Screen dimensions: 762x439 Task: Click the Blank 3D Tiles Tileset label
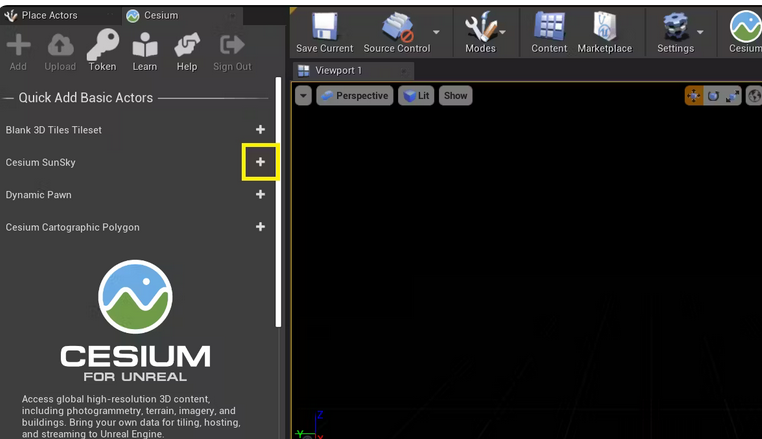click(x=53, y=130)
